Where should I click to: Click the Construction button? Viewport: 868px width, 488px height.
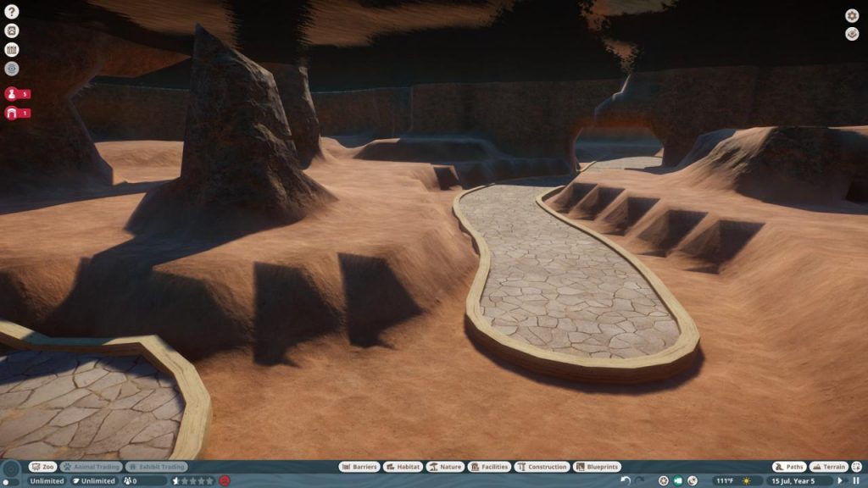[542, 467]
